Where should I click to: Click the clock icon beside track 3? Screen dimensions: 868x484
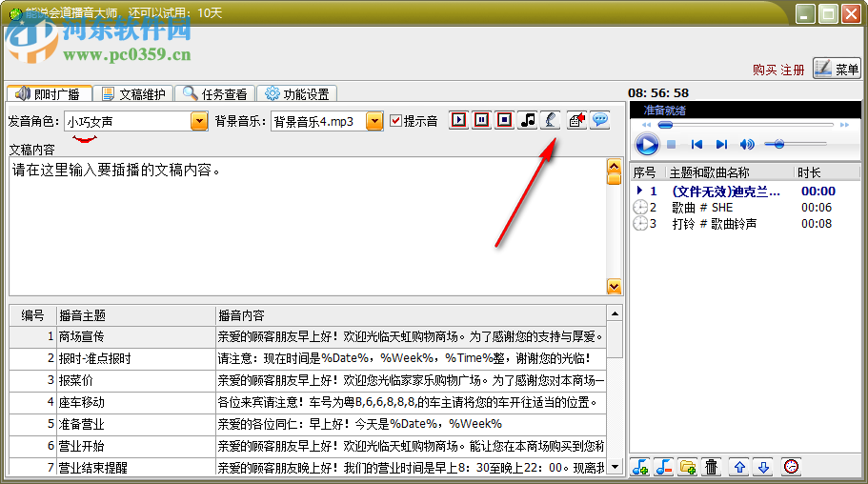[x=640, y=224]
